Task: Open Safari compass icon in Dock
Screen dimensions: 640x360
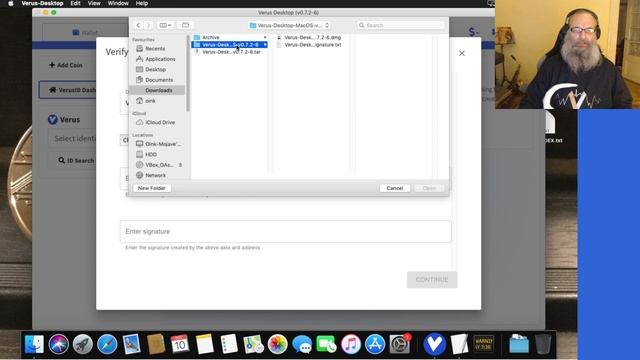Action: coord(107,344)
